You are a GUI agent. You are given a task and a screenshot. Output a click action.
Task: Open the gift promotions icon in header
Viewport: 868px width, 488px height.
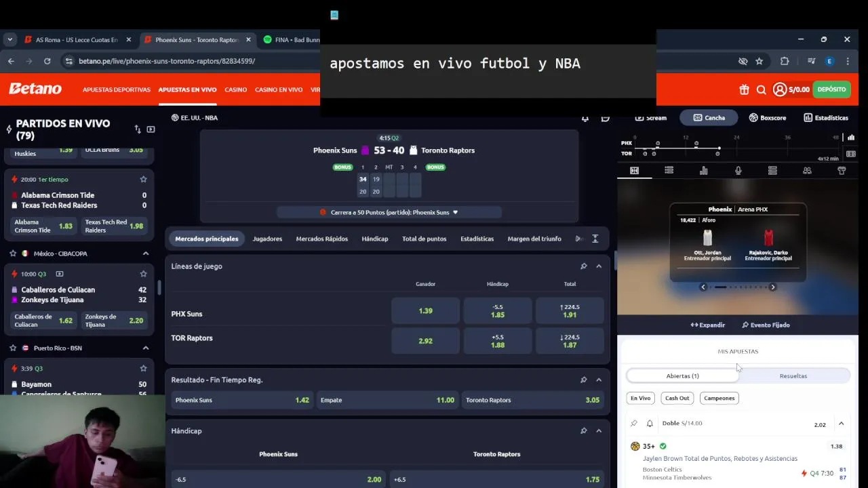pyautogui.click(x=744, y=89)
